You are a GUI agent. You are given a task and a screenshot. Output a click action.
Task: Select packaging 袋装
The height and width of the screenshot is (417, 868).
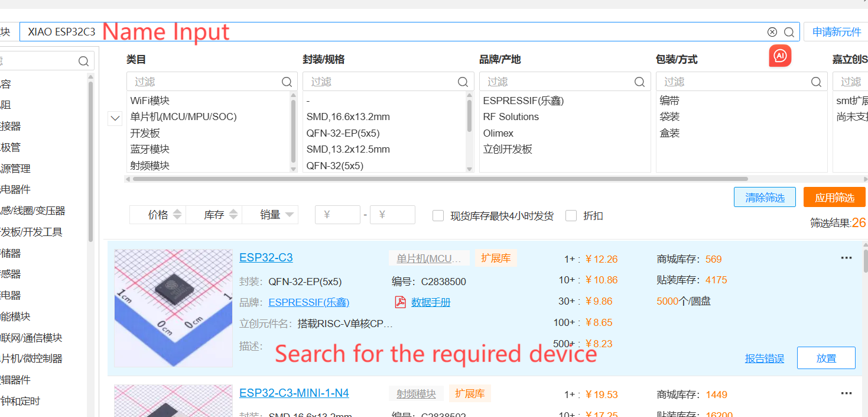[x=669, y=117]
